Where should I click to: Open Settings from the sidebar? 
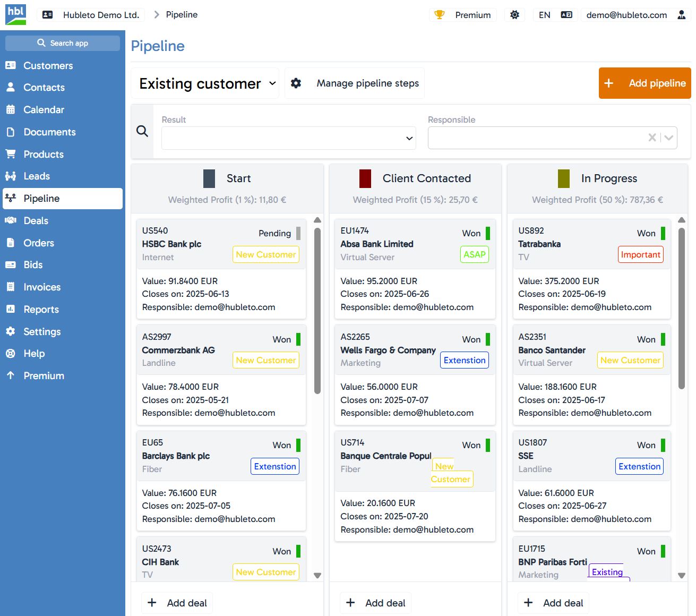(x=11, y=331)
